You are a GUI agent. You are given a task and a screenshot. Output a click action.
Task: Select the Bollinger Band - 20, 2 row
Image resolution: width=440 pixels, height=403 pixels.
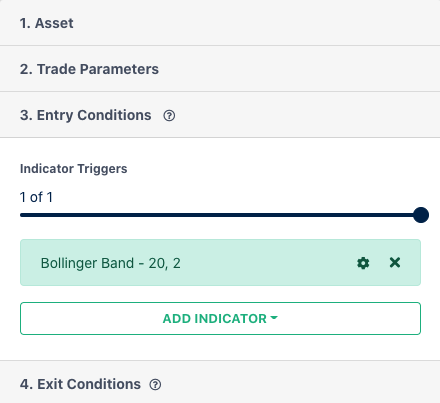pos(220,262)
